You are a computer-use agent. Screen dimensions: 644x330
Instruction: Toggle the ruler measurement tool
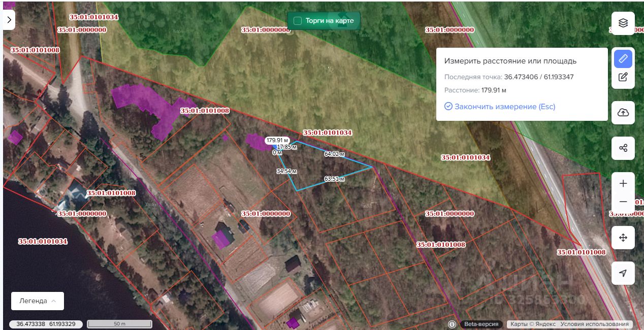623,59
